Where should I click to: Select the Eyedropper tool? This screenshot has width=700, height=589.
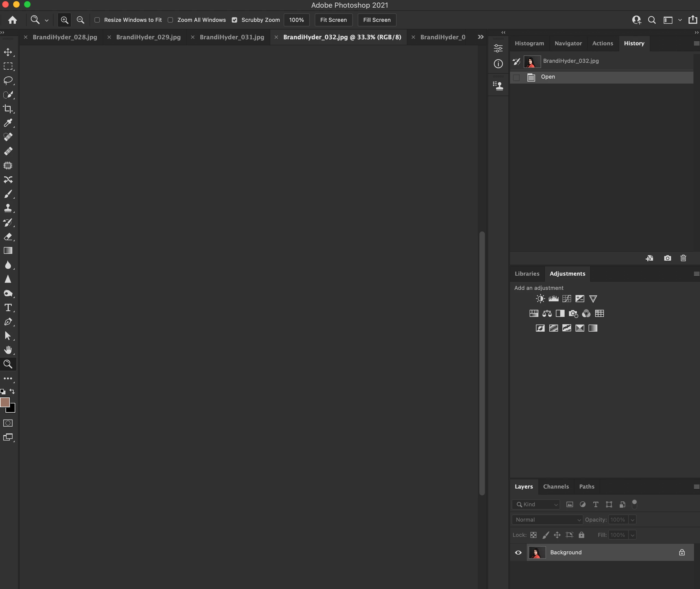tap(8, 123)
